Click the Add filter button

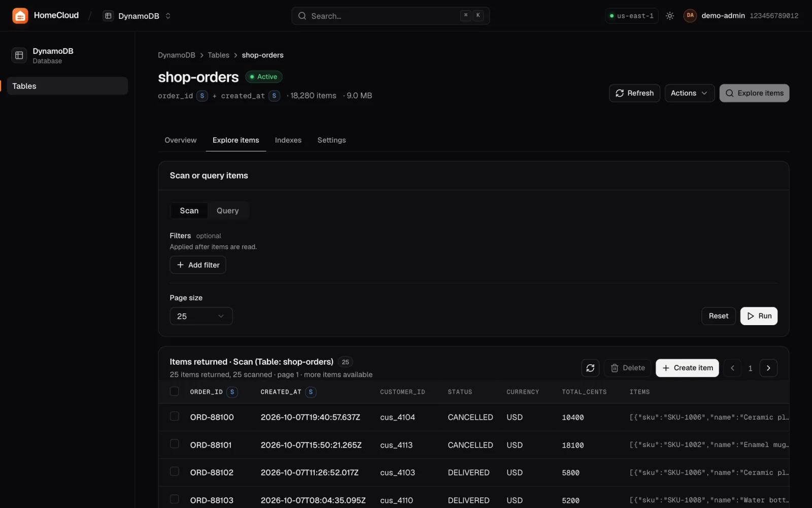198,265
